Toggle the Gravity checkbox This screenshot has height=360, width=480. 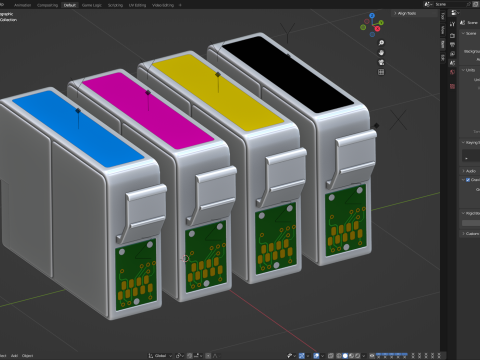pos(468,180)
